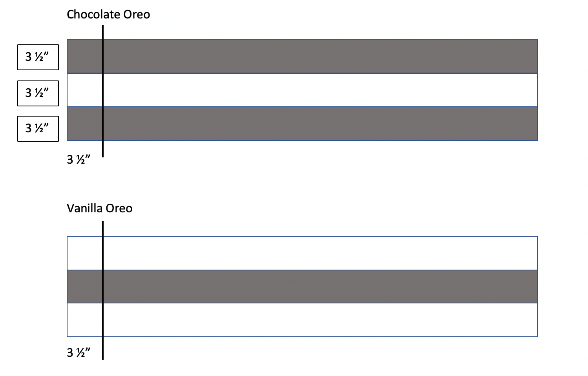Click the vertical cut line above Chocolate Oreo strips
The height and width of the screenshot is (376, 588).
tap(103, 32)
